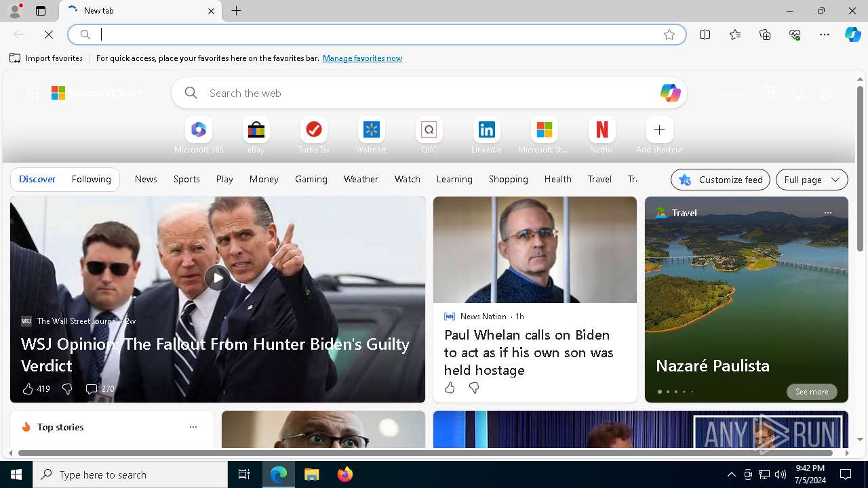Play the WSJ Opinion video
868x488 pixels.
(x=218, y=277)
